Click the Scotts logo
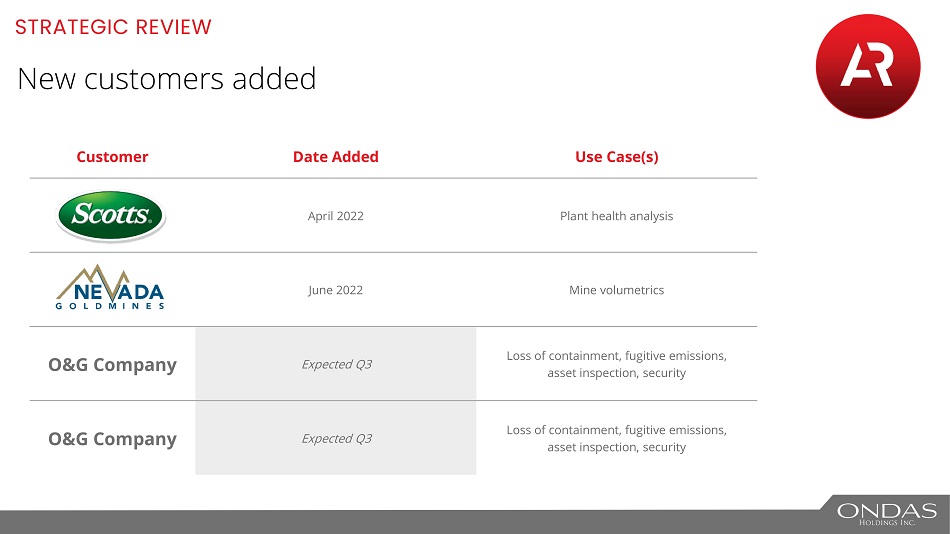Screen dimensions: 950x534 point(111,216)
